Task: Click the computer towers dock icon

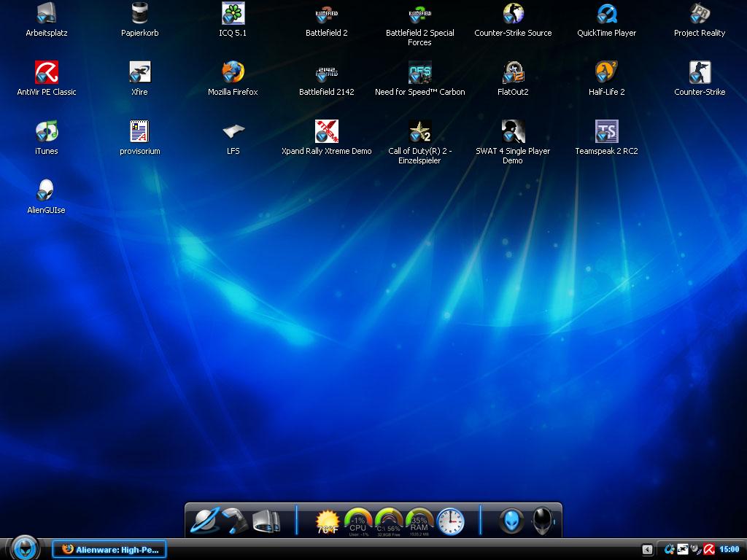Action: pyautogui.click(x=266, y=521)
